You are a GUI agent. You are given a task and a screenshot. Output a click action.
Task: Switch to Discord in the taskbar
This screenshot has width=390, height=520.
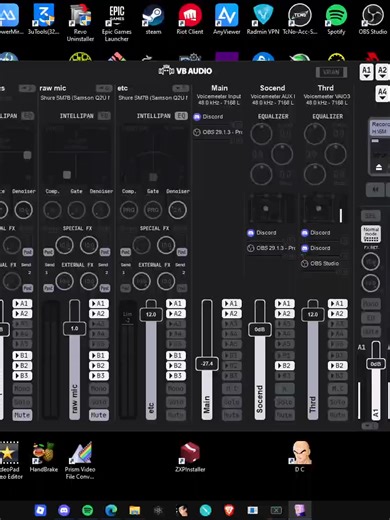(64, 510)
